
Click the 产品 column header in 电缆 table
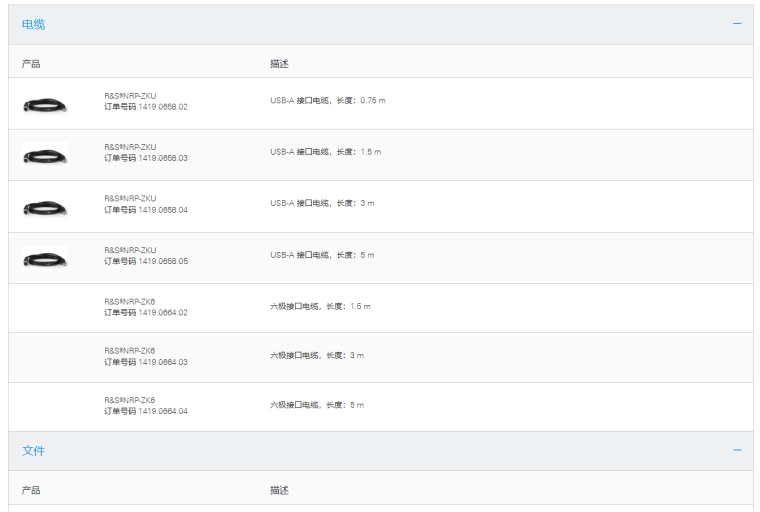[31, 62]
